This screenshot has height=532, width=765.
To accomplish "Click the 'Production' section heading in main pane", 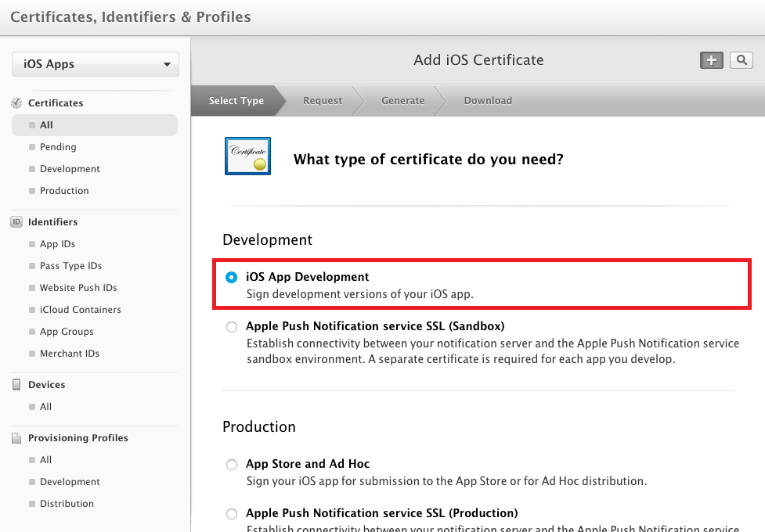I will [x=259, y=426].
